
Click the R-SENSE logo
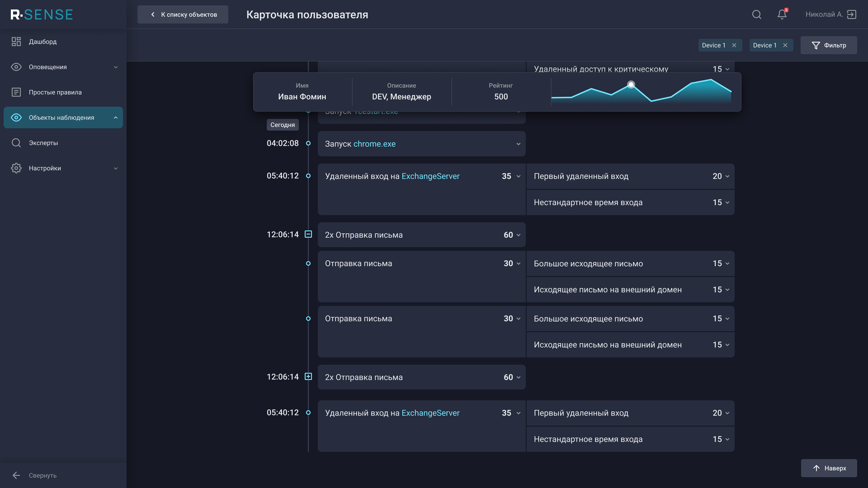[42, 14]
